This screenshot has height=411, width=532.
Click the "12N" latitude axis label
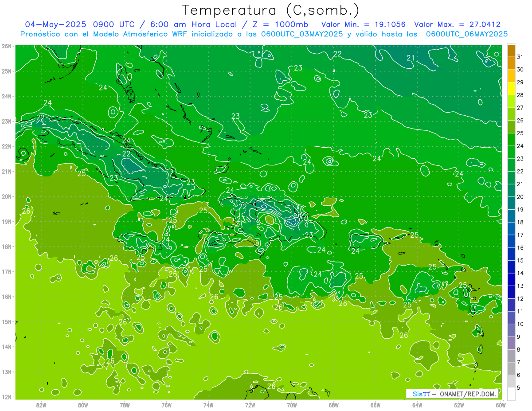(7, 397)
